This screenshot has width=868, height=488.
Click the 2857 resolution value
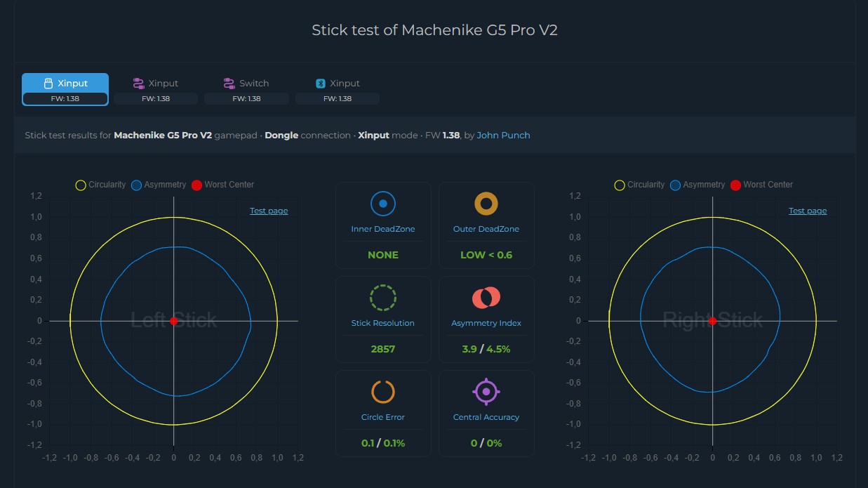(383, 349)
